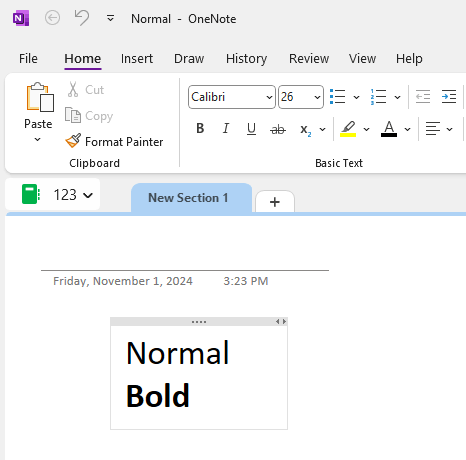Click the Cut button
466x460 pixels.
pyautogui.click(x=86, y=90)
